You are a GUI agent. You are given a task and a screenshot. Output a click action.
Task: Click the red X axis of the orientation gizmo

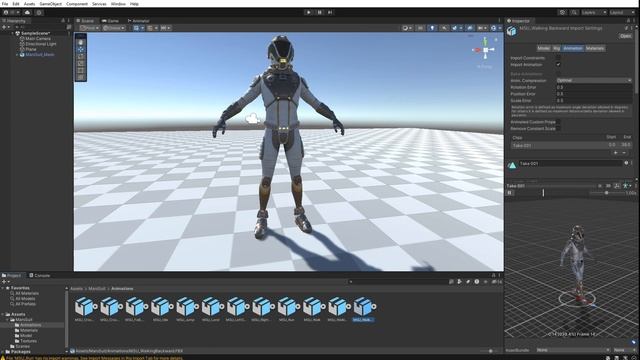(x=477, y=50)
